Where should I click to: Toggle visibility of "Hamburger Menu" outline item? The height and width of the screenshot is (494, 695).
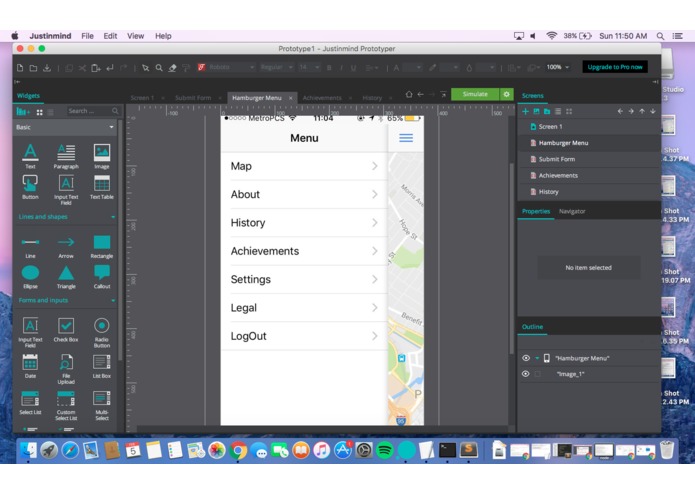coord(526,358)
